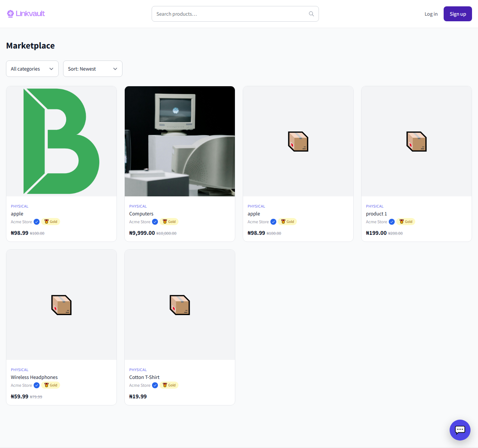Click Gold badge on product 1 card

406,222
